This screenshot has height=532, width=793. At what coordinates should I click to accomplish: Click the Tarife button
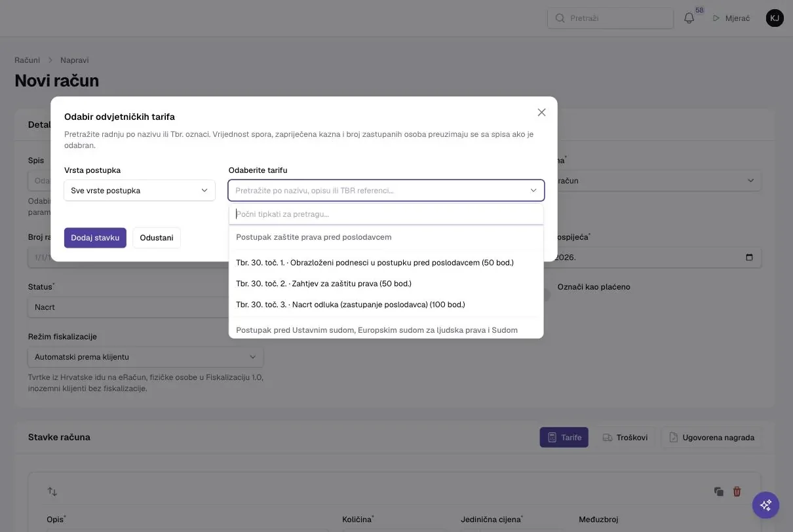(x=564, y=438)
